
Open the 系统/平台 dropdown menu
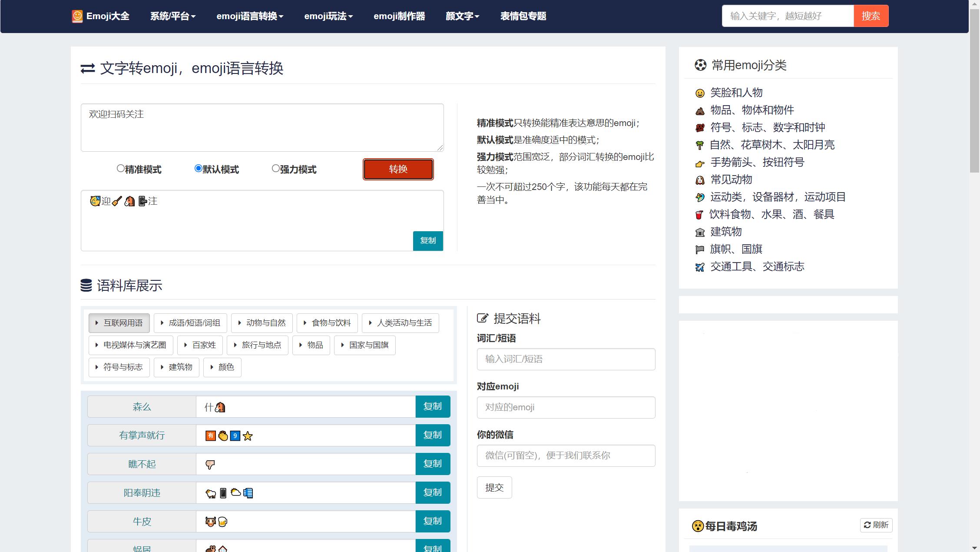coord(173,16)
